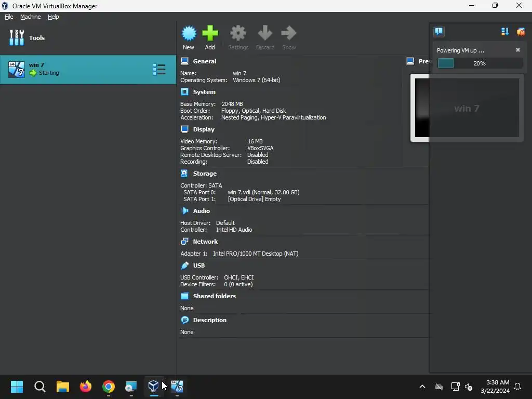Click the muted volume tray icon
The height and width of the screenshot is (399, 532).
[469, 387]
